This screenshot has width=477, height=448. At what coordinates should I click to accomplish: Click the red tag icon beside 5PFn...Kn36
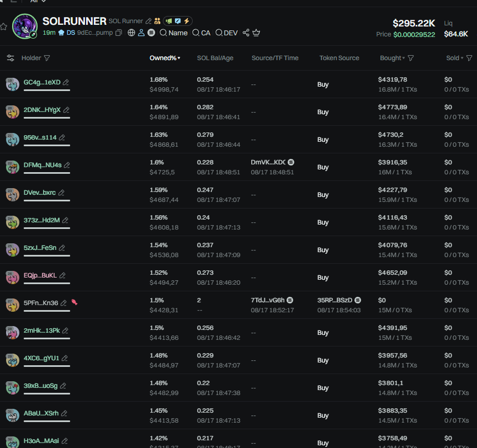click(x=74, y=302)
